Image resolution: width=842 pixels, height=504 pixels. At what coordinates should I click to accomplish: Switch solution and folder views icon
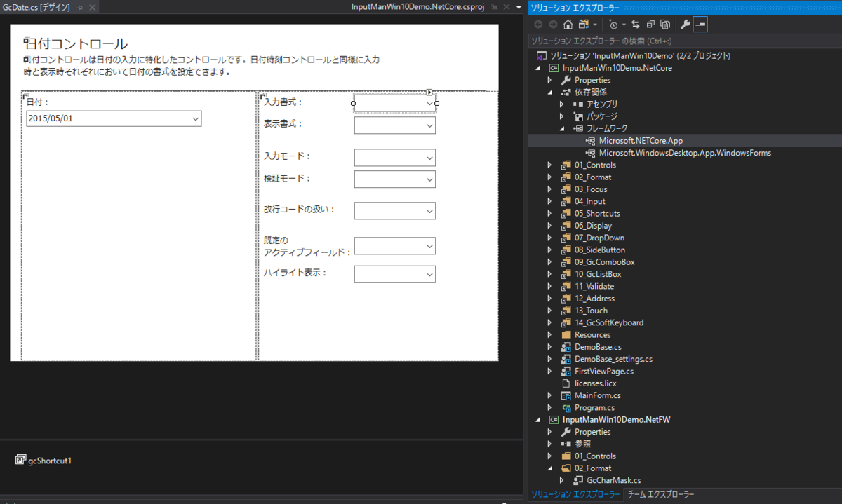pos(584,25)
